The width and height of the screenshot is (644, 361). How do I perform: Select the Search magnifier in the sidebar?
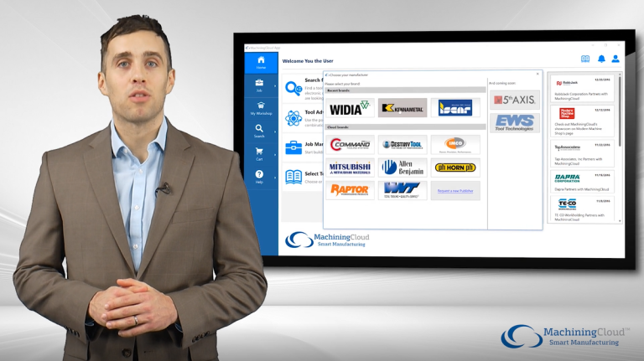point(259,132)
